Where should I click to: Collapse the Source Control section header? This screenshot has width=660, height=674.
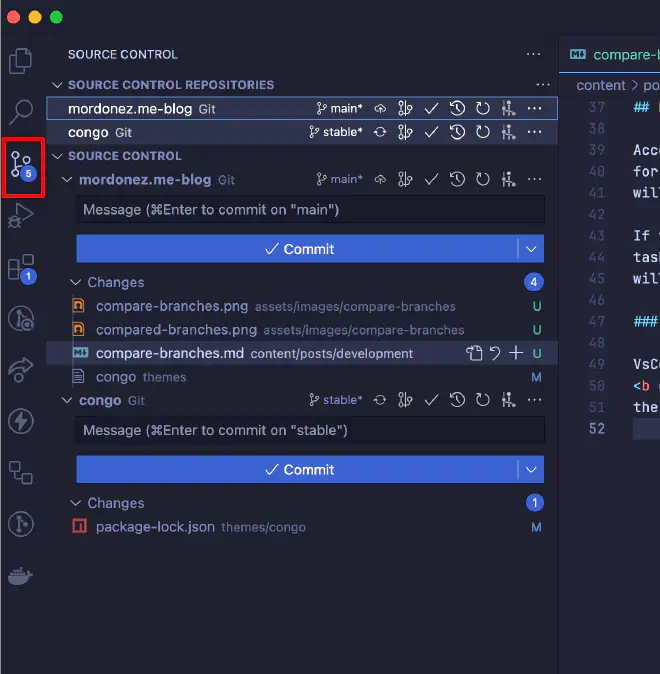pos(57,156)
